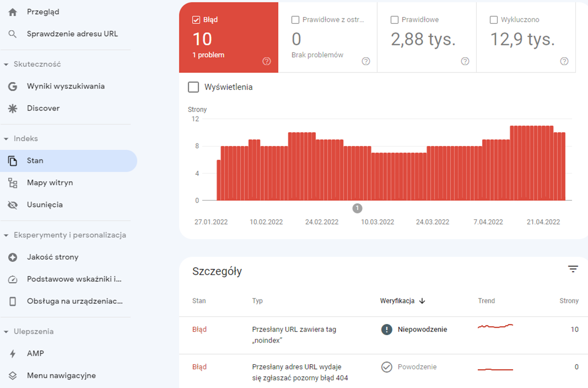Click the Discover asterisk icon
Image resolution: width=588 pixels, height=388 pixels.
pyautogui.click(x=12, y=108)
